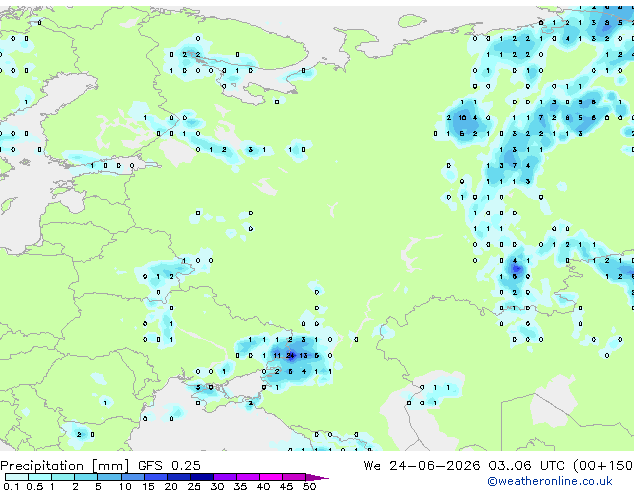This screenshot has width=634, height=490.
Task: Select the legend swatch between 35 and 40
Action: coord(247,477)
